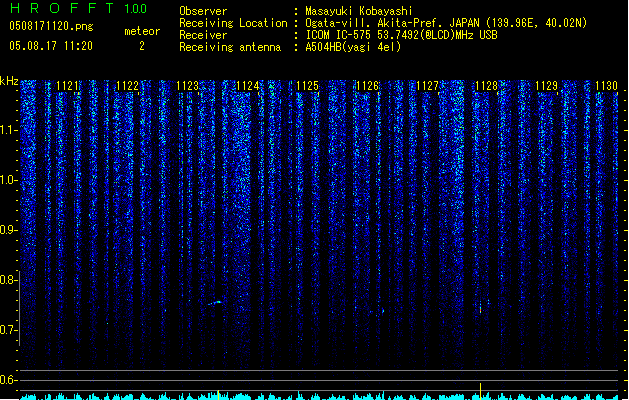Click the 1.1 kHz axis label
This screenshot has height=400, width=629.
point(8,131)
